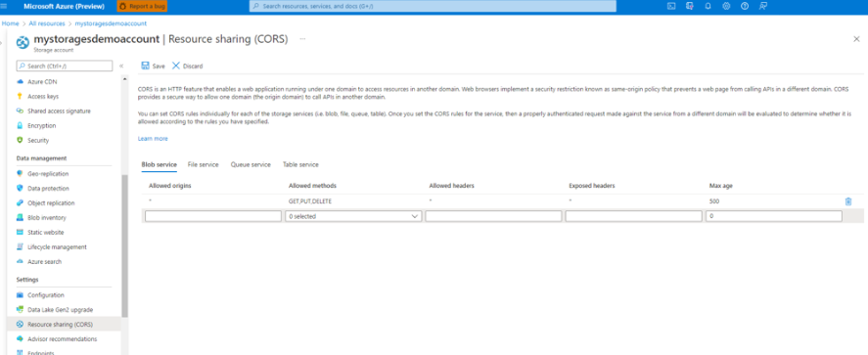Go to Home breadcrumb
The height and width of the screenshot is (355, 868).
pyautogui.click(x=10, y=23)
